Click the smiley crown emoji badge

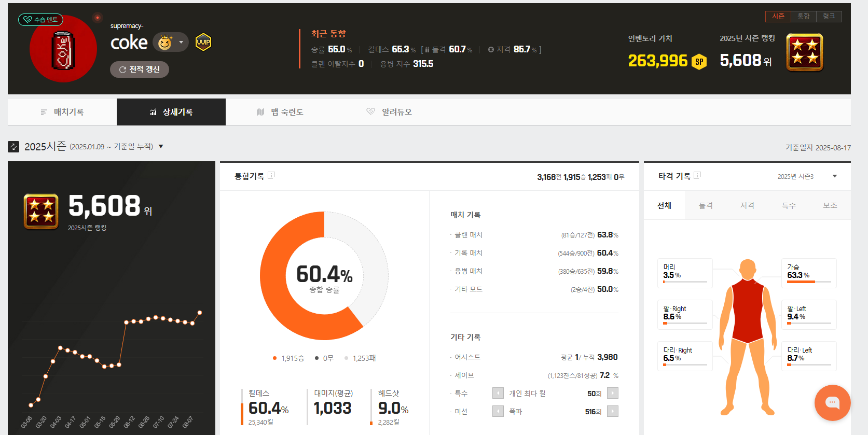(165, 43)
